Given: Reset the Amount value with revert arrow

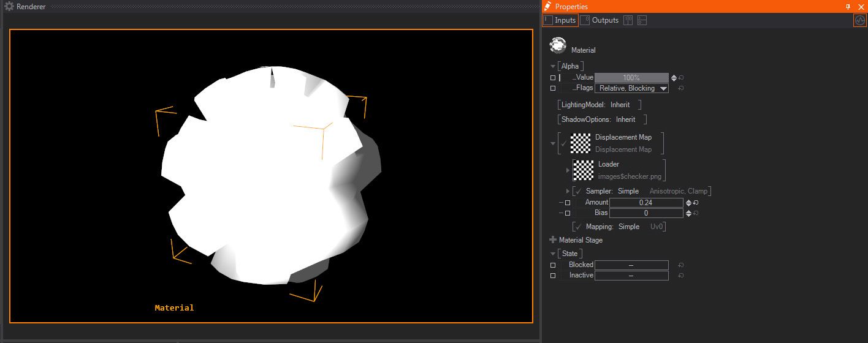Looking at the screenshot, I should [x=696, y=203].
